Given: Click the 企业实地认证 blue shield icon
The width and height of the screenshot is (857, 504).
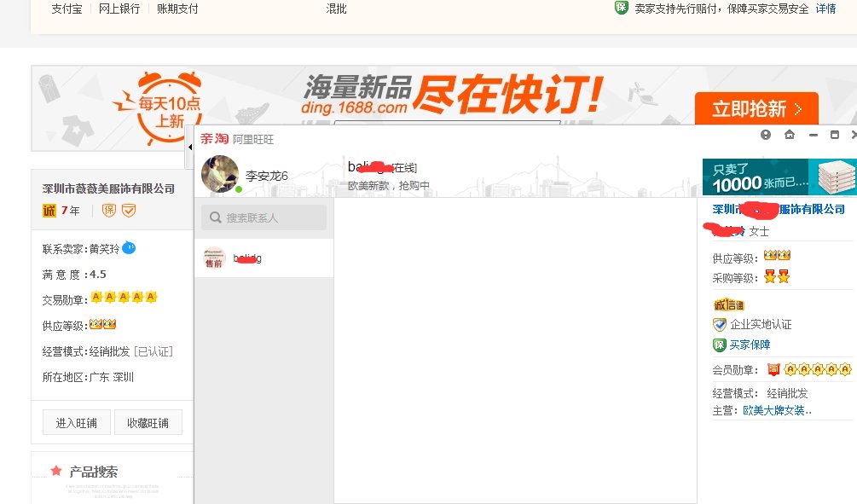Looking at the screenshot, I should click(x=721, y=324).
